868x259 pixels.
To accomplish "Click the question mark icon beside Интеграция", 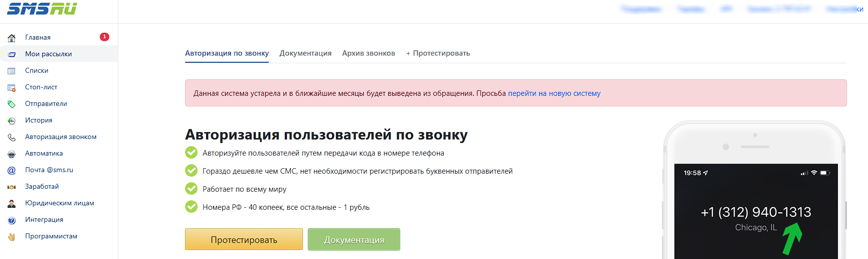I will [12, 220].
